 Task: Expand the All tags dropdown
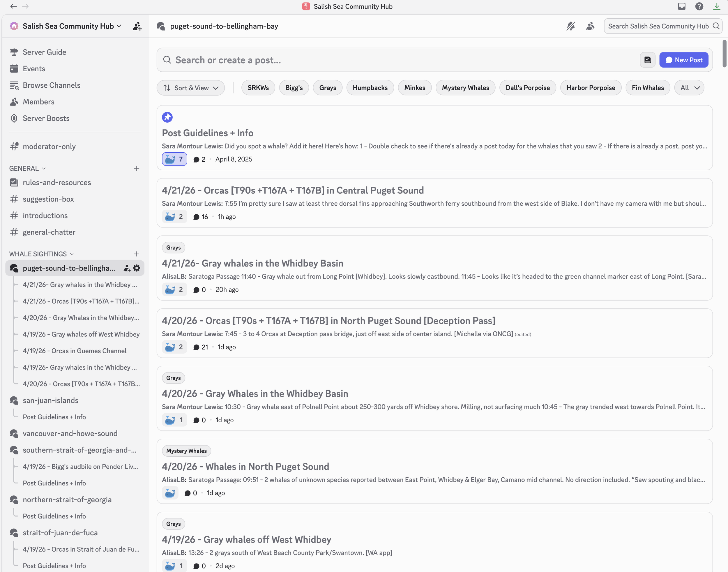point(689,88)
